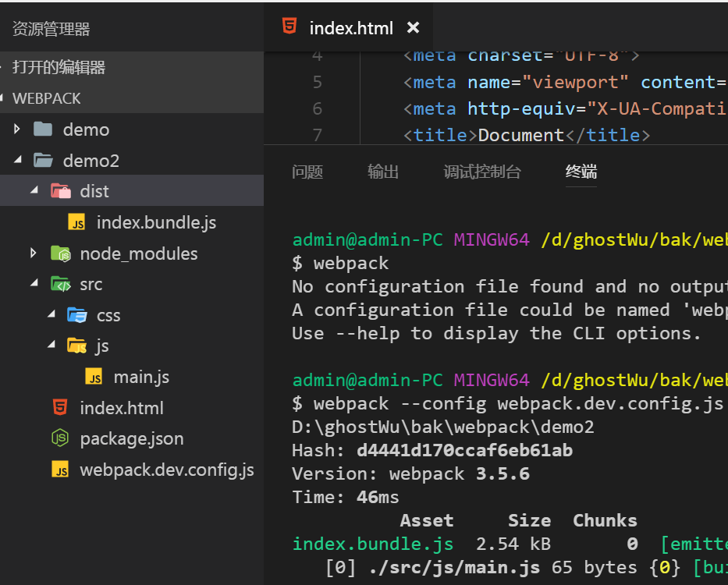Collapse the css folder arrow

pos(52,315)
